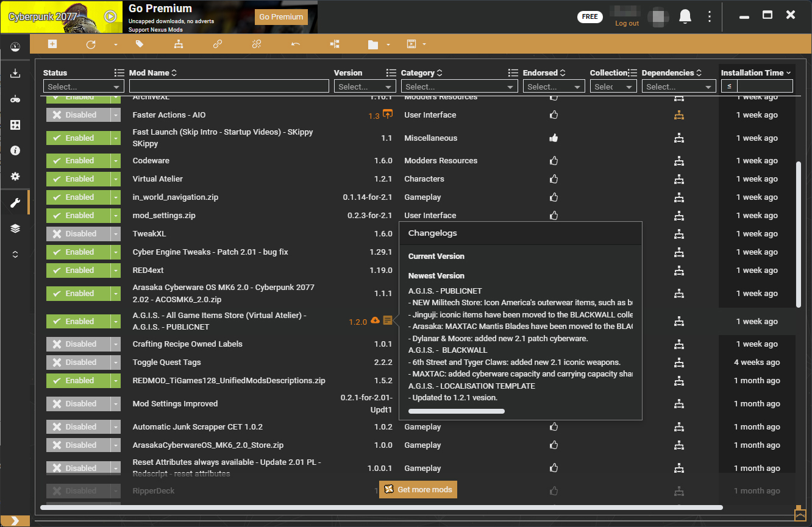Click the broken chain purge icon in toolbar
812x527 pixels.
(x=257, y=44)
